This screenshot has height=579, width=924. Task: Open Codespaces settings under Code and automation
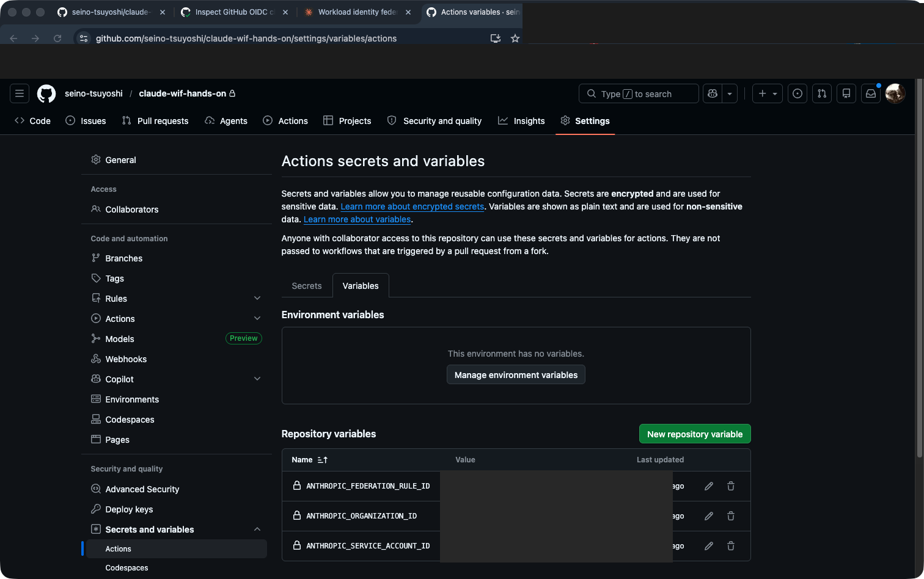pos(177,420)
